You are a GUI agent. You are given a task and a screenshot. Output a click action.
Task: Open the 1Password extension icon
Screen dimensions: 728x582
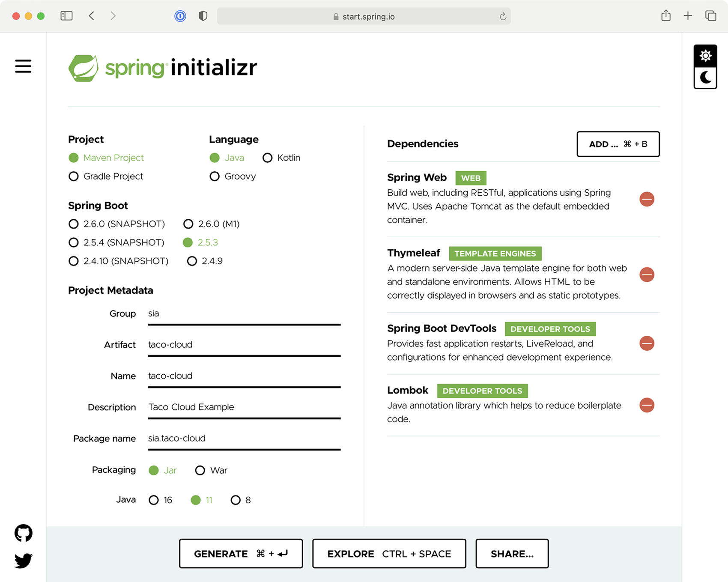click(x=180, y=16)
